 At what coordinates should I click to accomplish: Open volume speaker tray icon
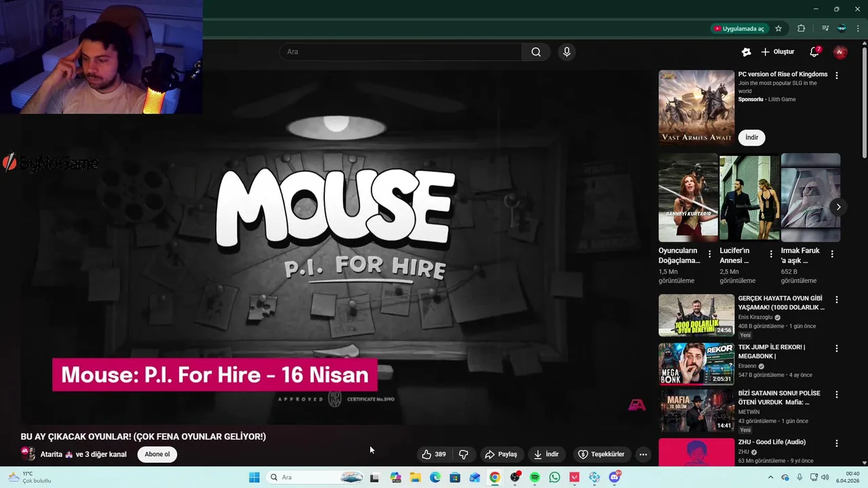(x=825, y=477)
